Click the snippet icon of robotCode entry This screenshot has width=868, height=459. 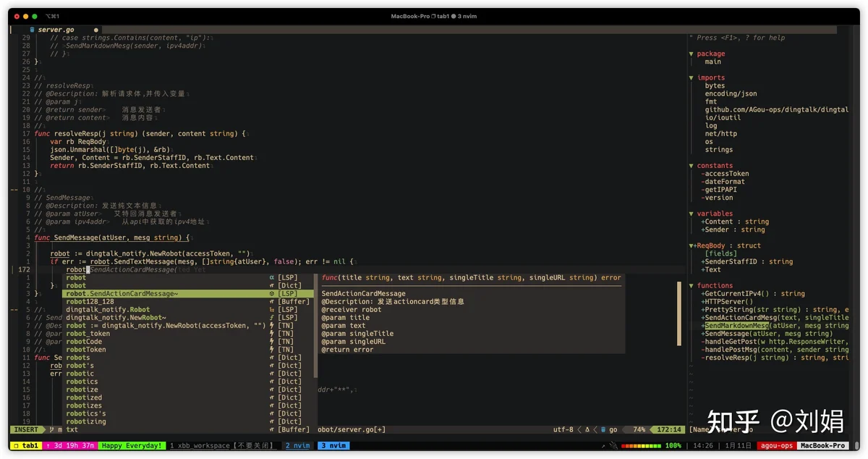271,341
